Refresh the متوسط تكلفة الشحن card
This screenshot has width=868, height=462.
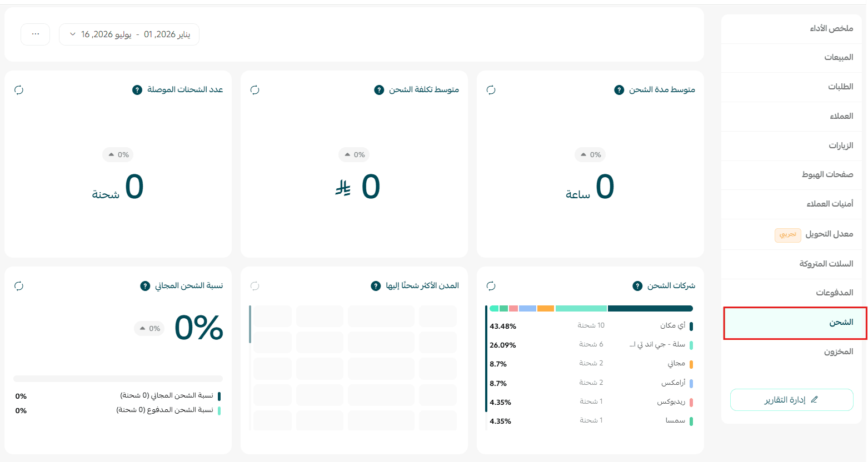[255, 90]
